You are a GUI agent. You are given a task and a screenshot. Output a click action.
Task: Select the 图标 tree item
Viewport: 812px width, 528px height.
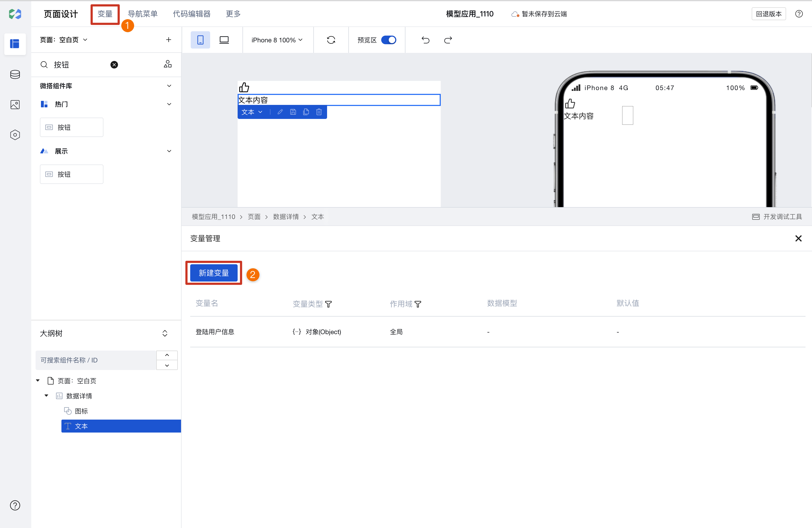(81, 411)
